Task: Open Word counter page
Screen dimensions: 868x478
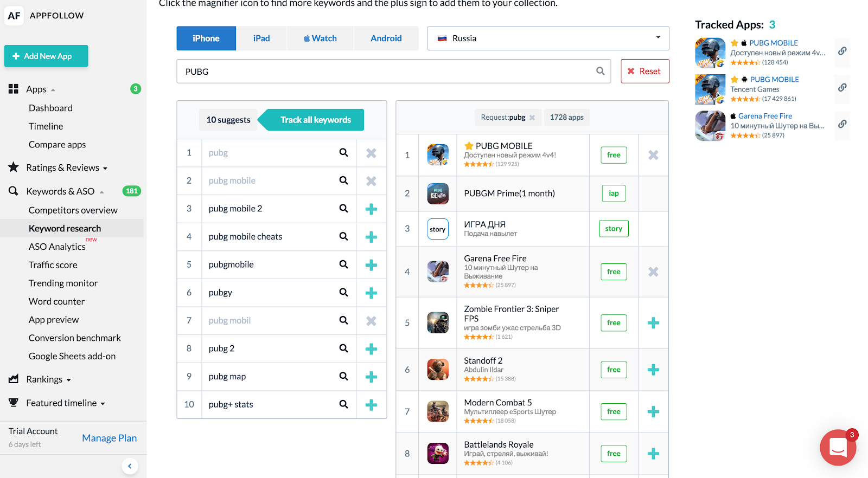Action: (x=56, y=301)
